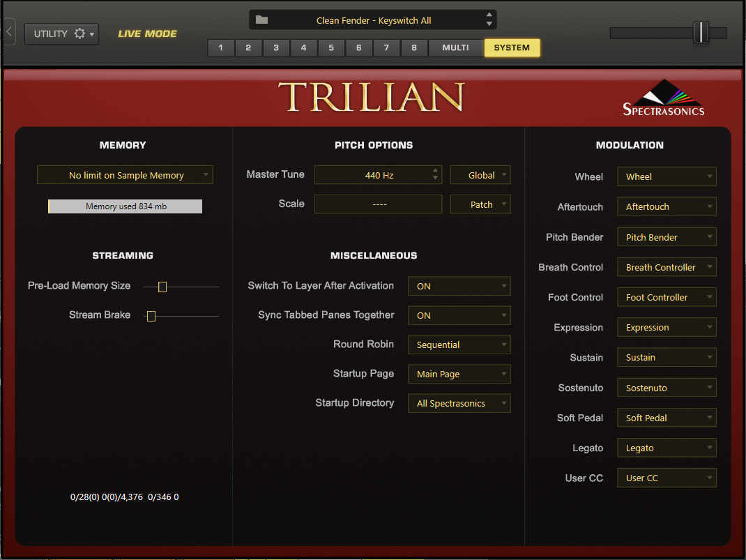Viewport: 746px width, 560px height.
Task: Expand the Round Robin dropdown
Action: [x=459, y=345]
